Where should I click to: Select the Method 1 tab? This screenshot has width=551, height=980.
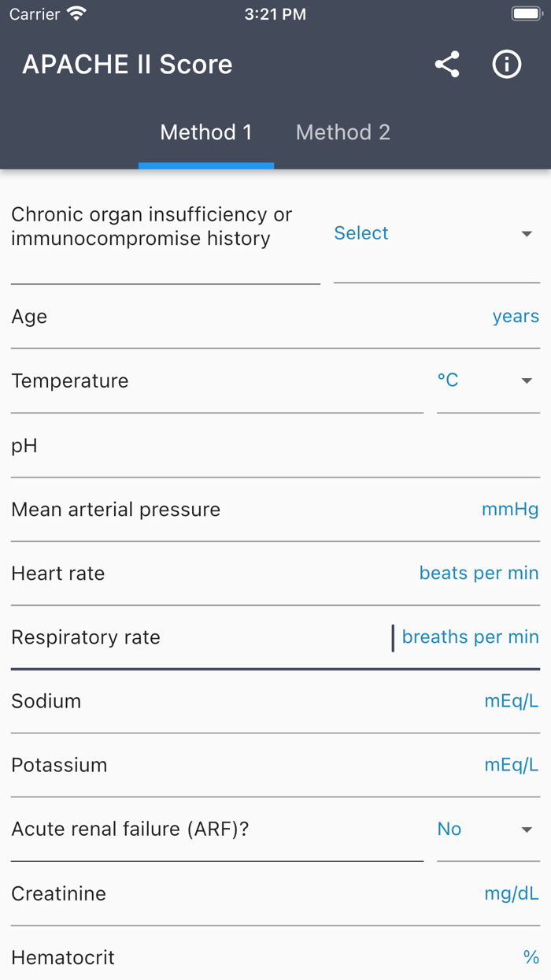(206, 132)
